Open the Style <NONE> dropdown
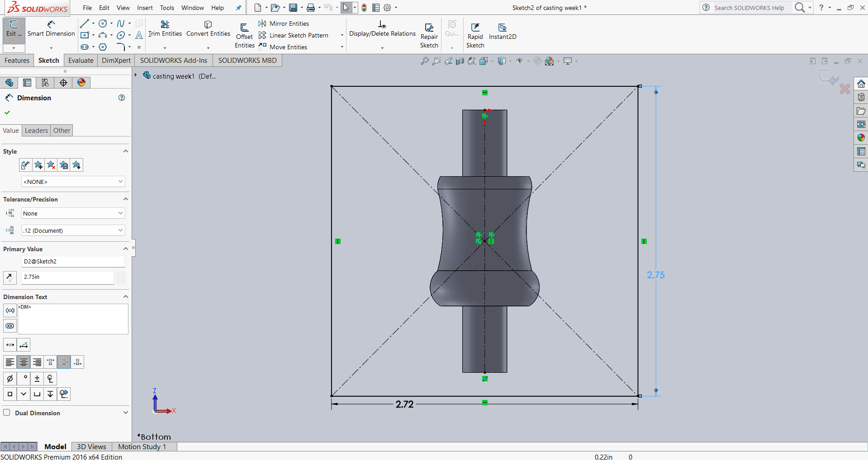The image size is (868, 460). [x=73, y=182]
